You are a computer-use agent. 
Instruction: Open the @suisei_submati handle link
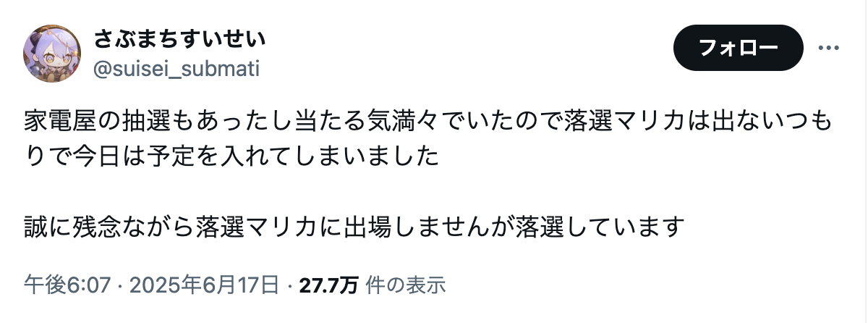click(176, 69)
